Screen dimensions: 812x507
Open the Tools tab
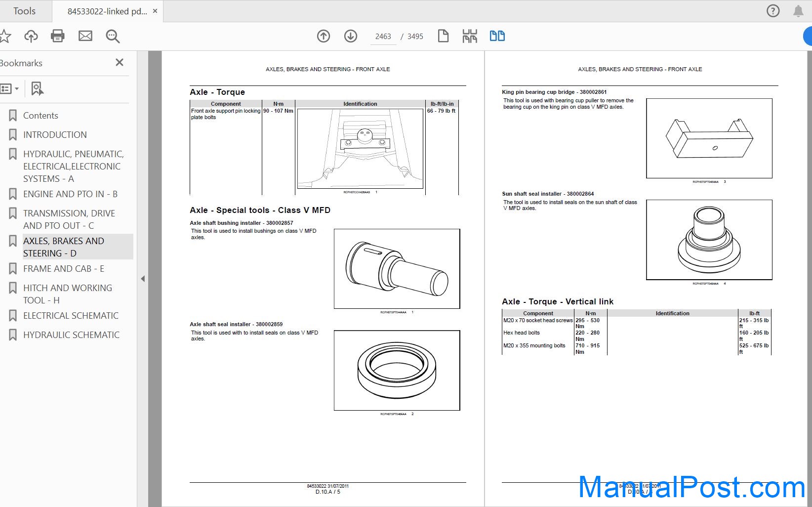(24, 11)
